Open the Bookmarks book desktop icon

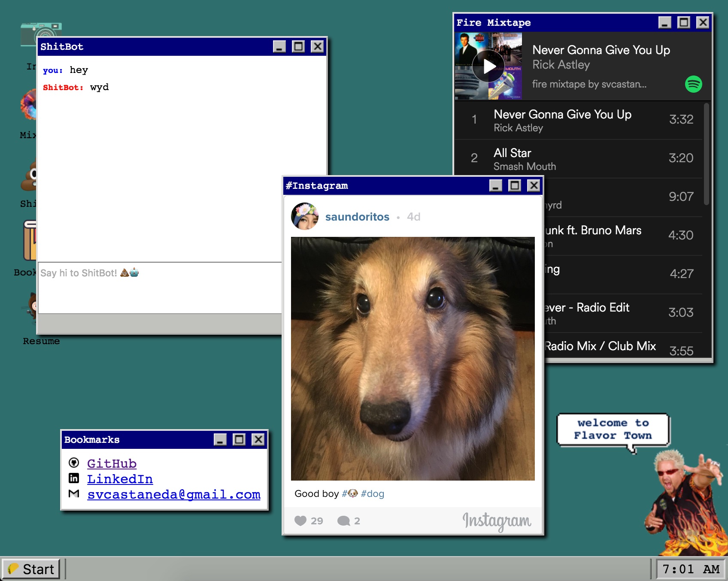pos(30,240)
